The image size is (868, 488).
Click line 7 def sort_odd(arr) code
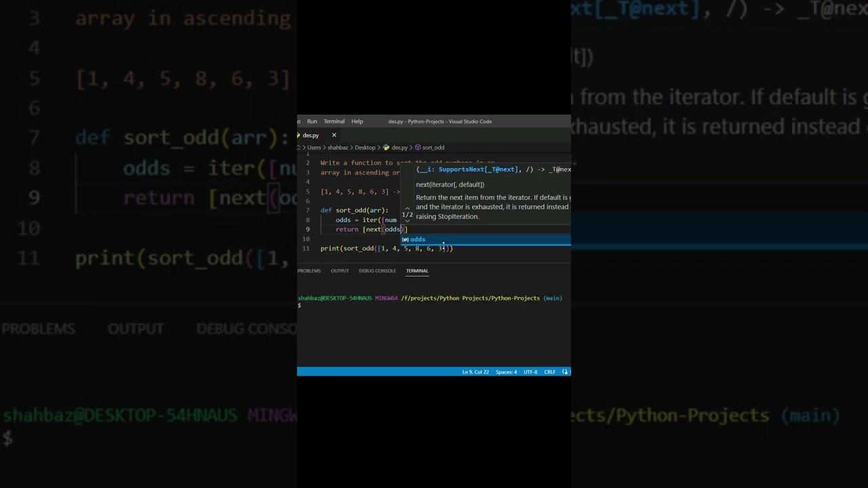pyautogui.click(x=354, y=210)
